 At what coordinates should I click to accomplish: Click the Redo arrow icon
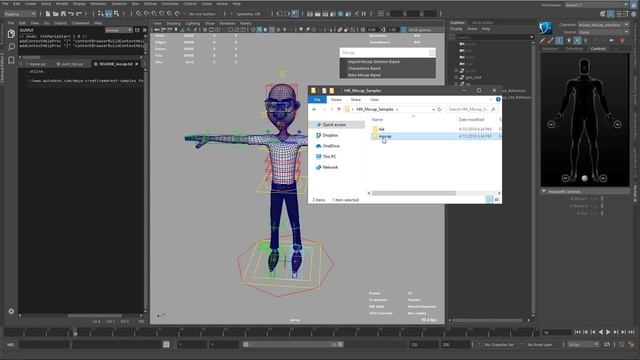tap(79, 13)
